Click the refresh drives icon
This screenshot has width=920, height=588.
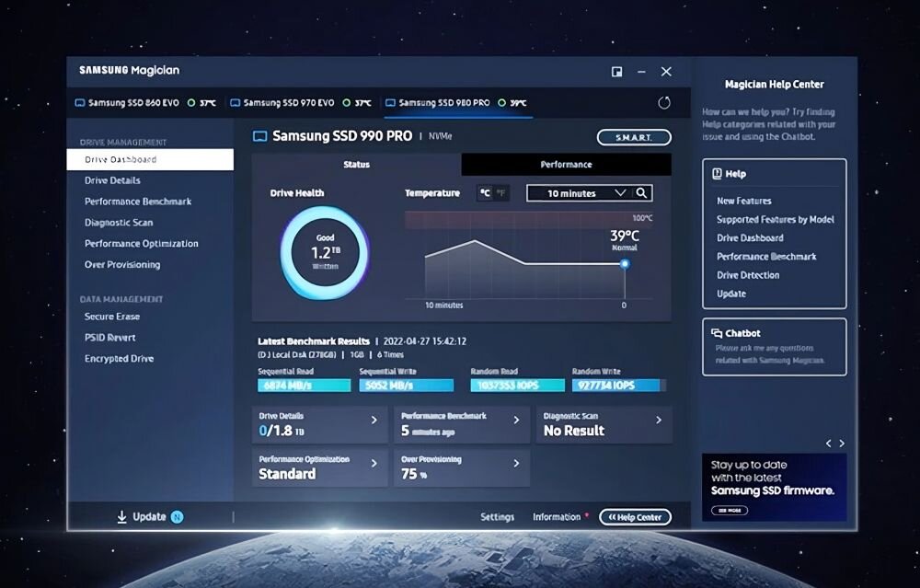[x=662, y=102]
